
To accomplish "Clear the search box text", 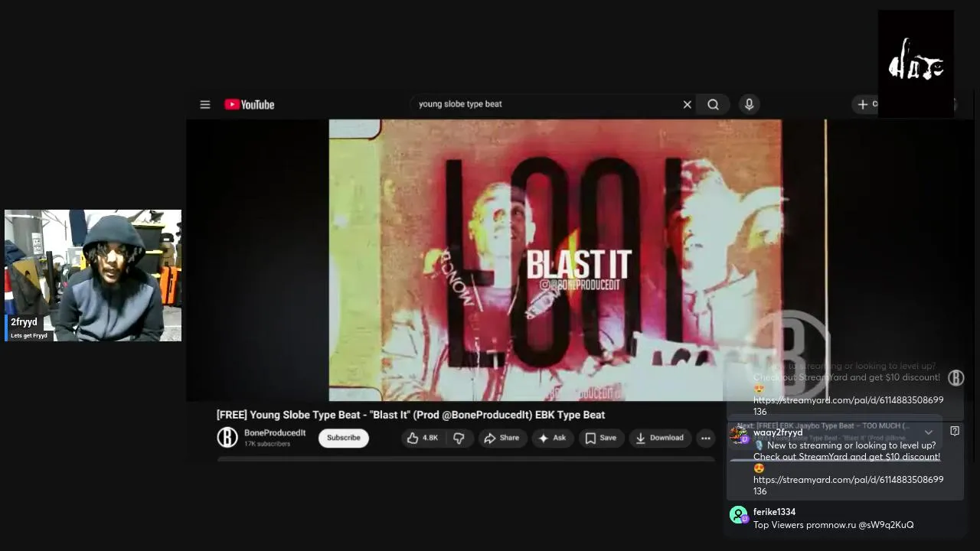I will click(x=687, y=105).
